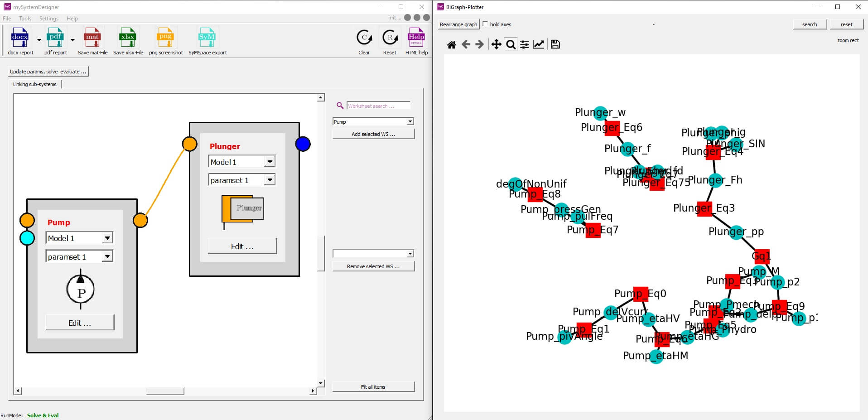Viewport: 868px width, 420px height.
Task: Click Save mat-File icon
Action: 92,38
